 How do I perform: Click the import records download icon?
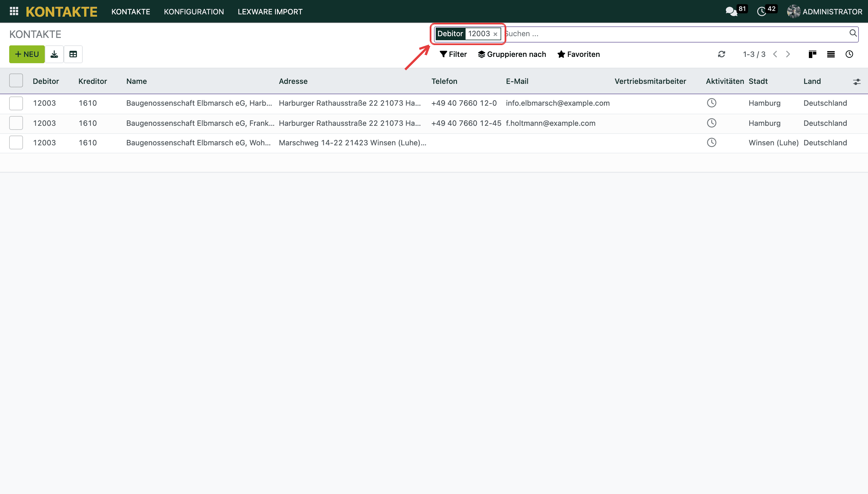(54, 54)
